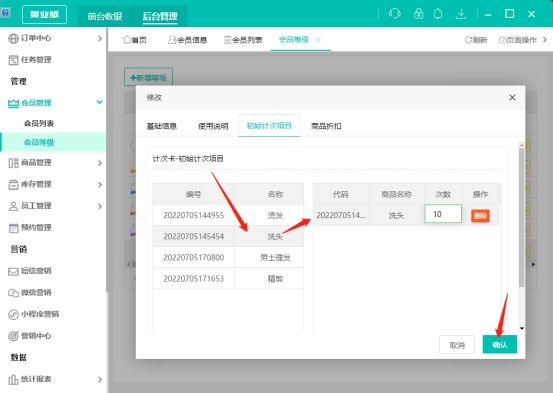This screenshot has width=553, height=393.
Task: Click the arrow right of 页面操作
Action: click(545, 40)
